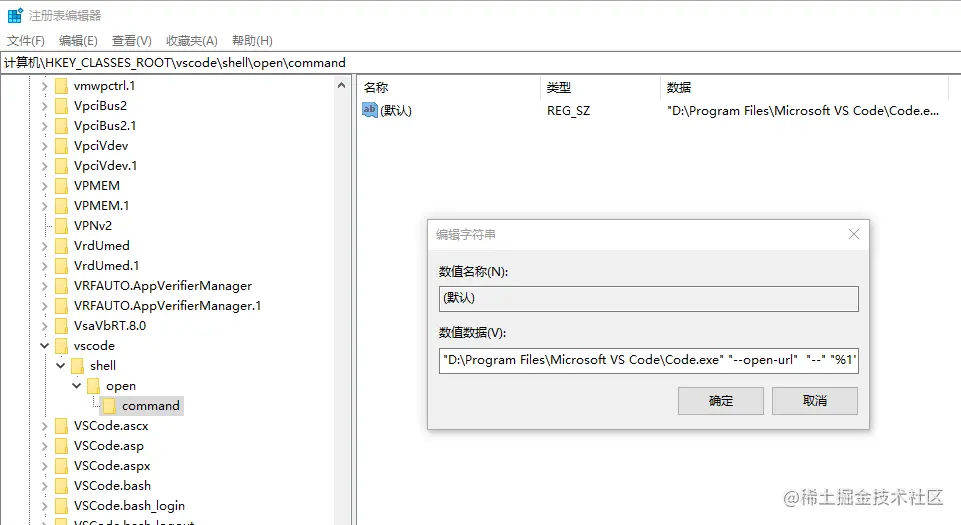Select the (默认) value name in list

[x=396, y=111]
